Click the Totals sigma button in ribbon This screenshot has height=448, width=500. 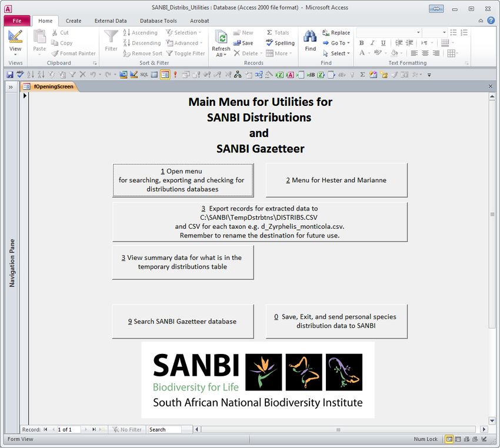[x=278, y=32]
